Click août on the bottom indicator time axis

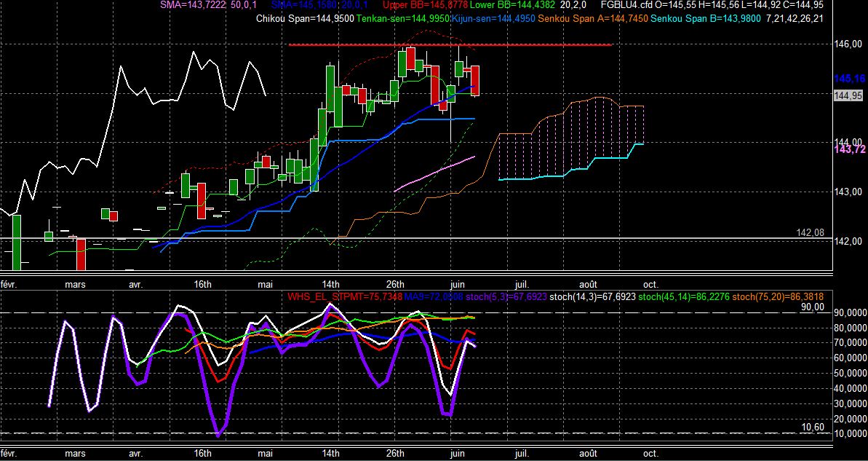click(x=588, y=453)
